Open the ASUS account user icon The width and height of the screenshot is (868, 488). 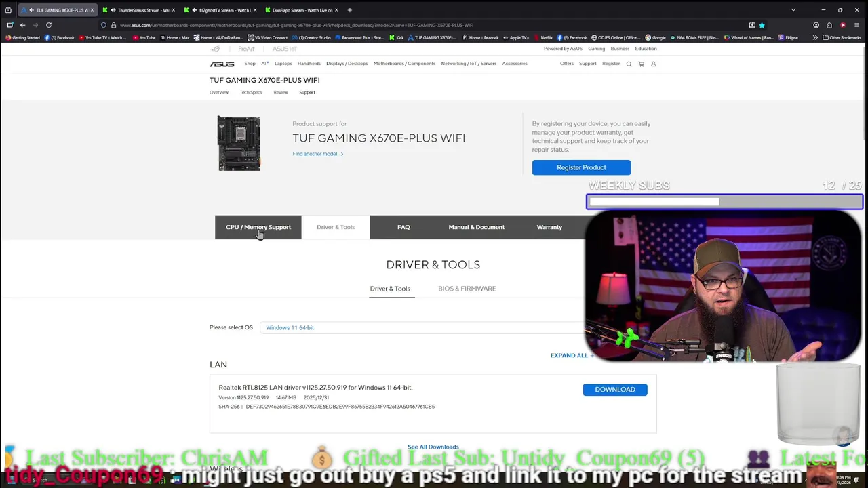653,64
